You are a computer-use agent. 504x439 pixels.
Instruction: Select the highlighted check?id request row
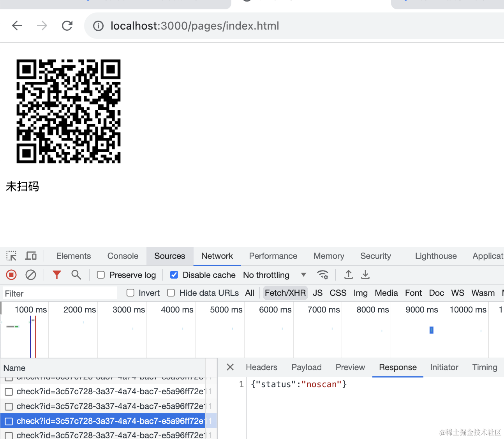[x=109, y=421]
